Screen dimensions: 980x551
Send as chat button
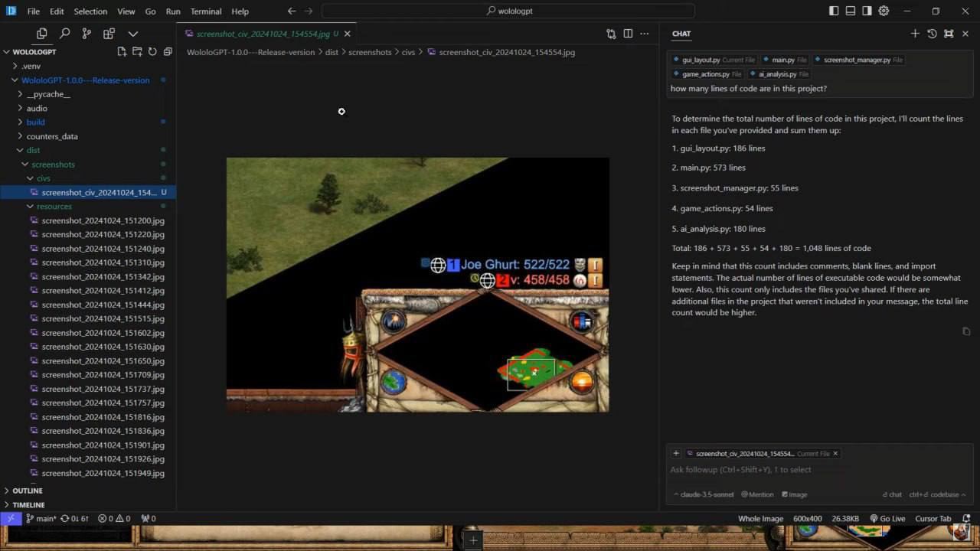tap(892, 494)
